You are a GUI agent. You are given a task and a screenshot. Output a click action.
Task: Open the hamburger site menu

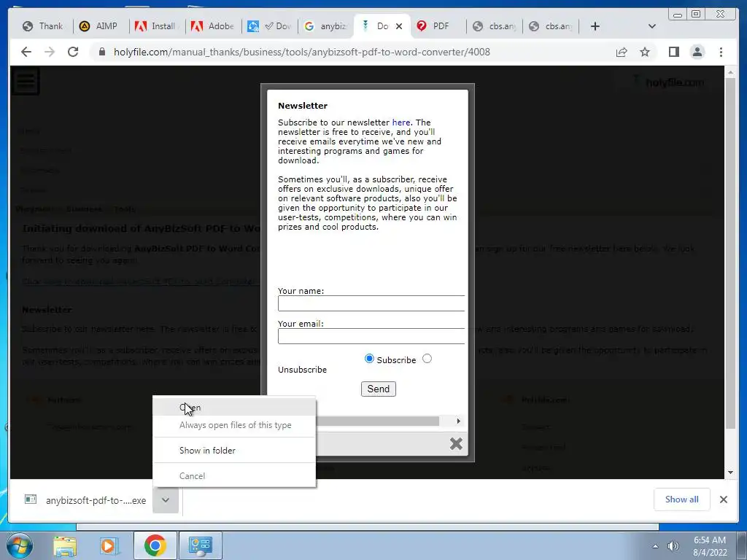[x=26, y=80]
